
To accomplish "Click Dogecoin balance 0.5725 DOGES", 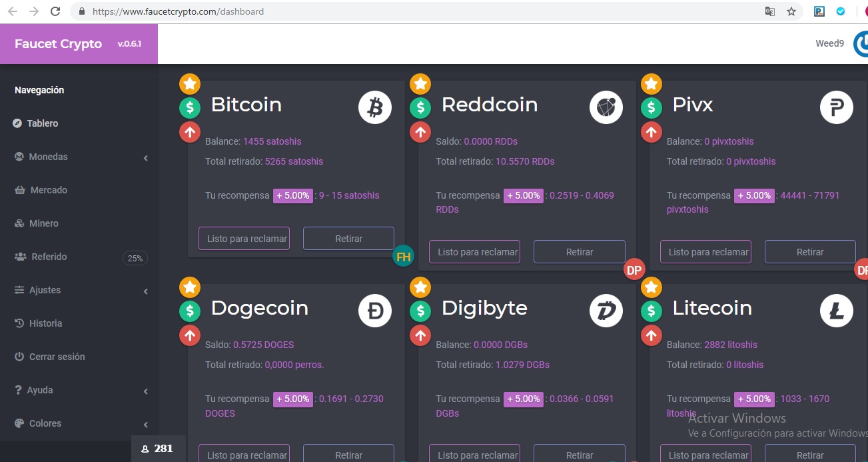I will (x=263, y=345).
